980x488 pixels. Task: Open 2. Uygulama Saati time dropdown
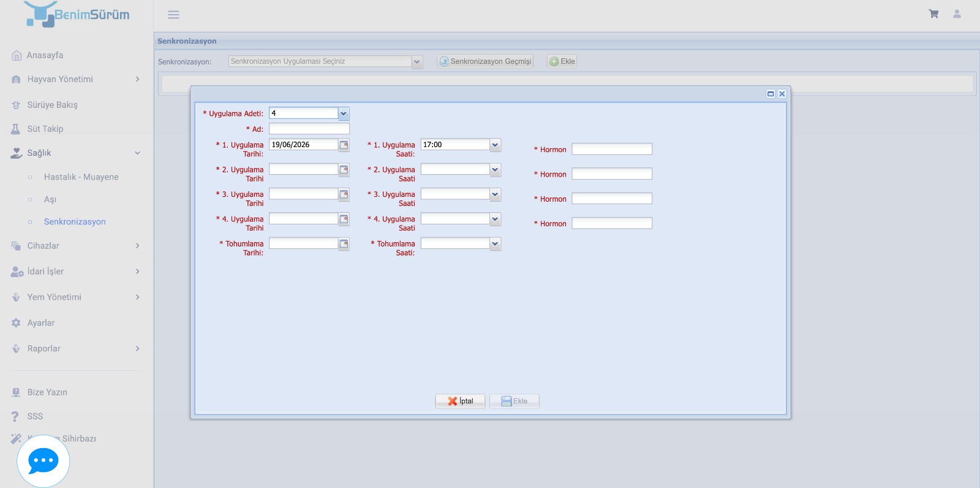point(496,170)
